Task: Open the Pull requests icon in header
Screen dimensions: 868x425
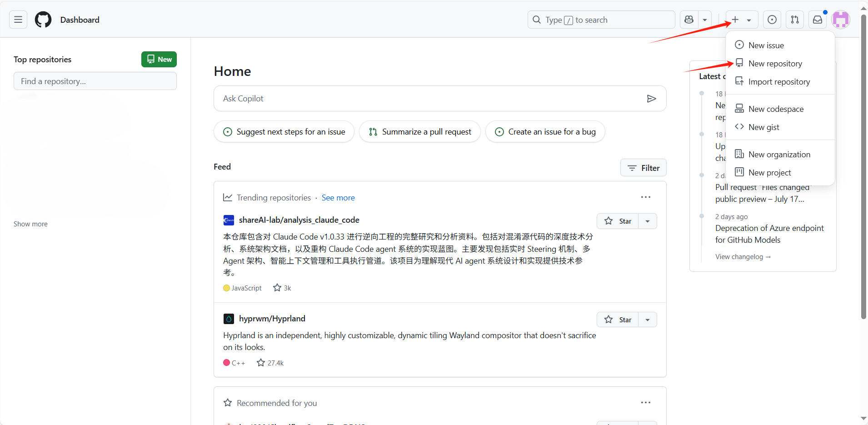Action: coord(794,20)
